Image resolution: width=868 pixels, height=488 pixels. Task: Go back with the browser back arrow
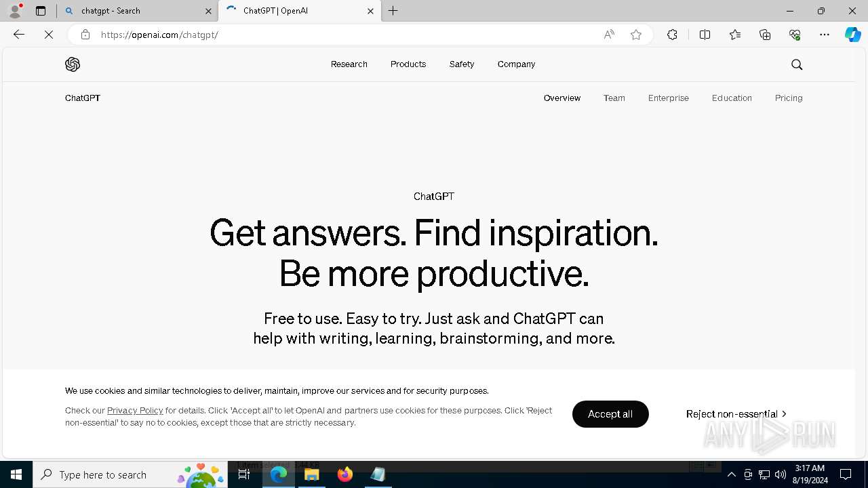(19, 35)
